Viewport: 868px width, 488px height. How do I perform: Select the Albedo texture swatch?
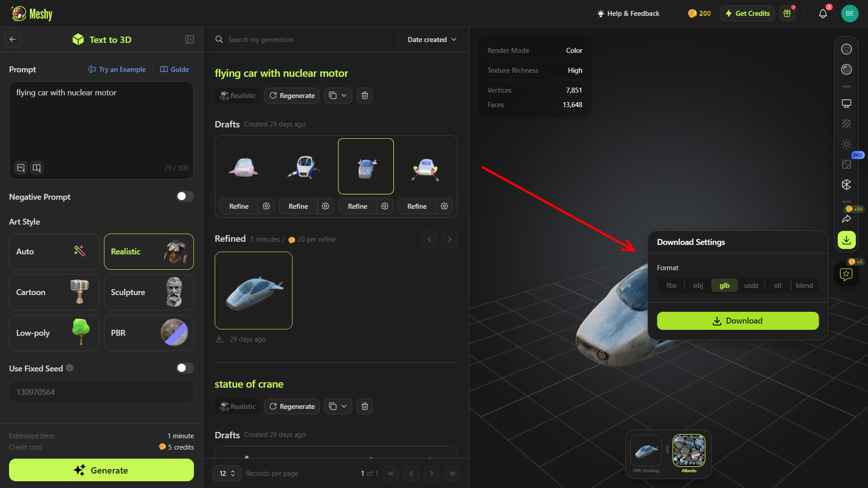tap(689, 451)
